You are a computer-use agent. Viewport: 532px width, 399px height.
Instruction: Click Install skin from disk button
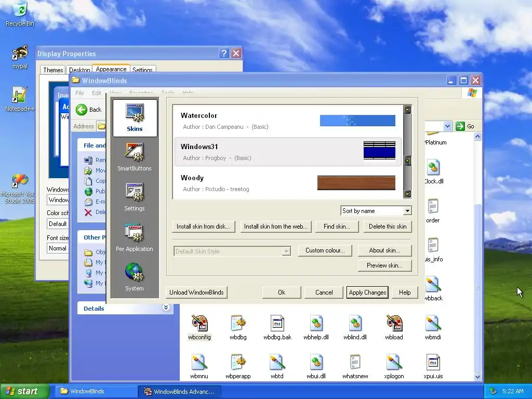(x=203, y=227)
